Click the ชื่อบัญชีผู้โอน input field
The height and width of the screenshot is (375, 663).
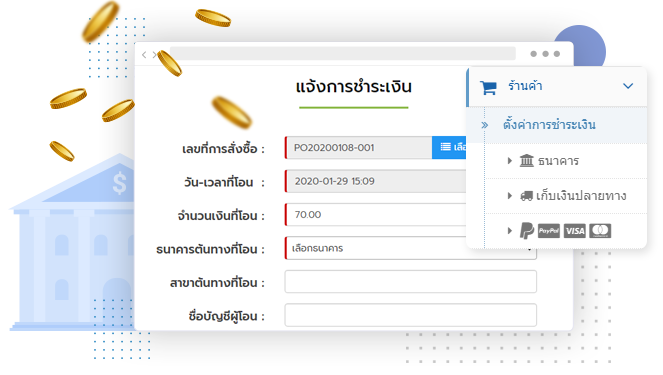(x=411, y=315)
